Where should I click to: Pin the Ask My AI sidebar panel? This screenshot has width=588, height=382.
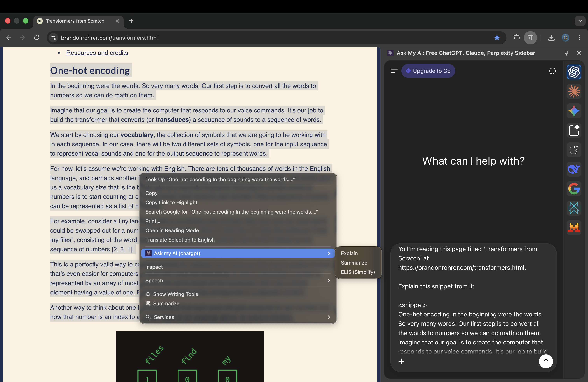pyautogui.click(x=566, y=53)
